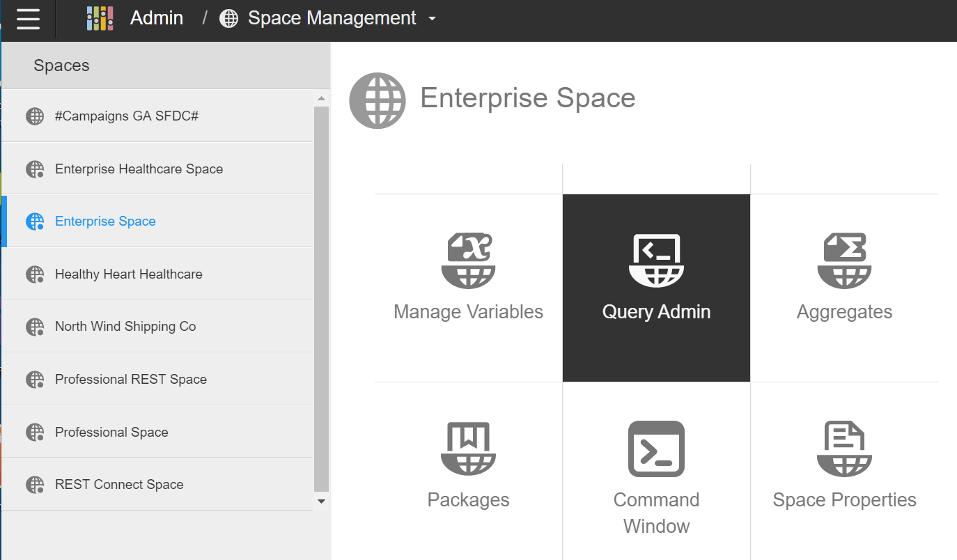This screenshot has width=957, height=560.
Task: Select the REST Connect Space entry
Action: tap(157, 484)
